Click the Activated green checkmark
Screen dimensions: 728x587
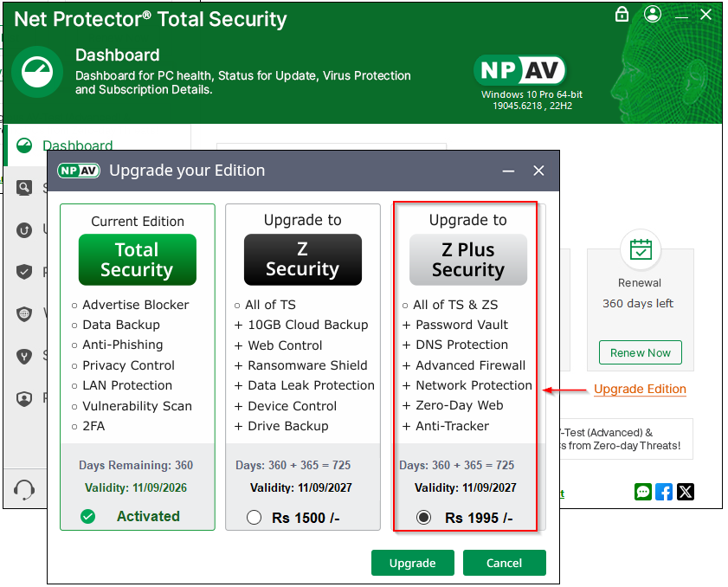click(87, 517)
